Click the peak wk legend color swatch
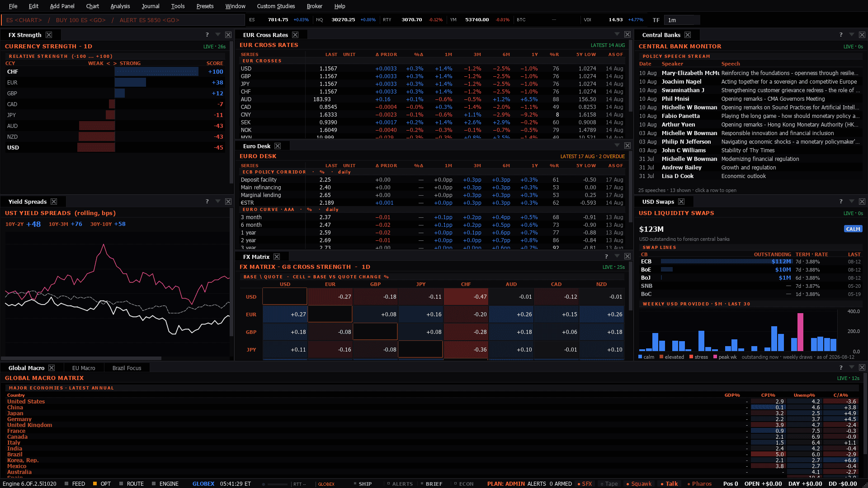 tap(715, 357)
